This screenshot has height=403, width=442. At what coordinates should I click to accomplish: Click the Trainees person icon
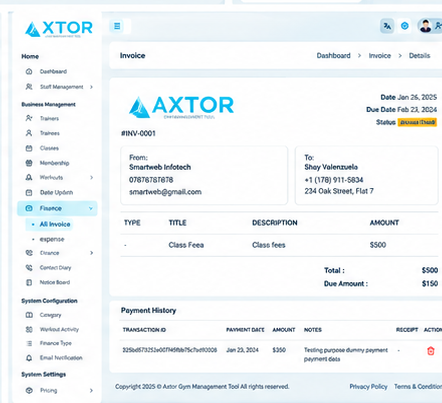29,133
